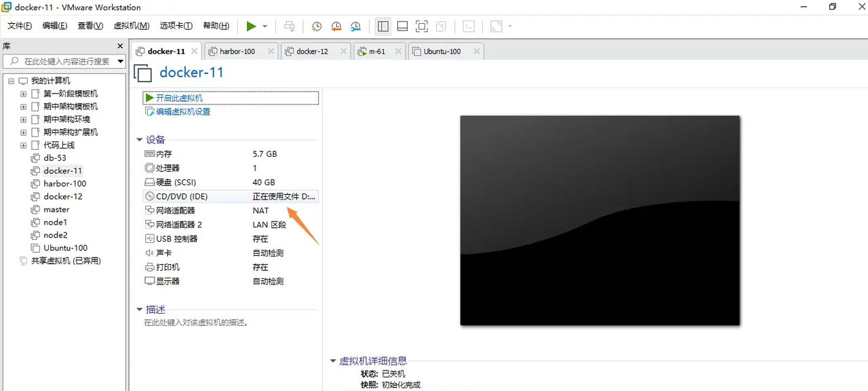Viewport: 868px width, 391px height.
Task: Expand the 第一阶段模板机 tree node
Action: point(22,93)
